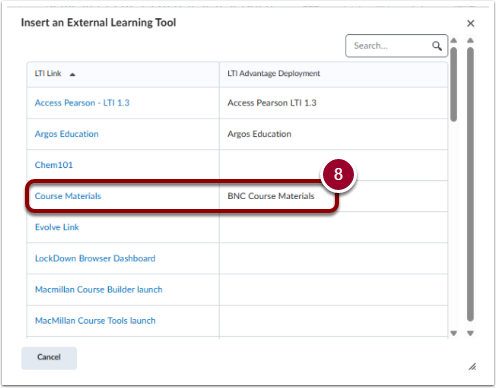
Task: Click outer scrollbar down arrow
Action: (470, 333)
